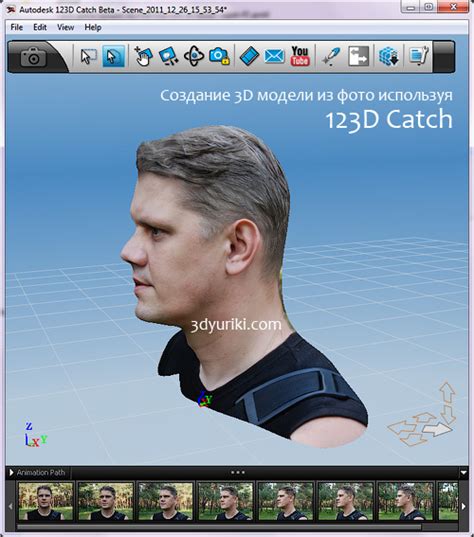Click the YouTube upload icon
The image size is (474, 537).
click(300, 56)
